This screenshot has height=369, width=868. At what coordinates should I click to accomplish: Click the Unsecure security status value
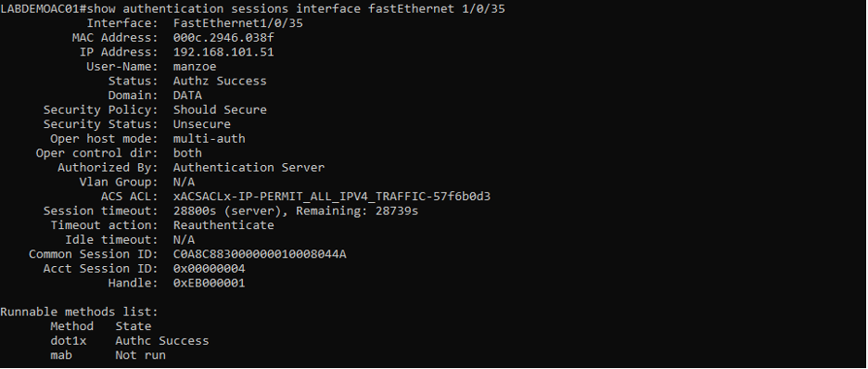(x=202, y=124)
